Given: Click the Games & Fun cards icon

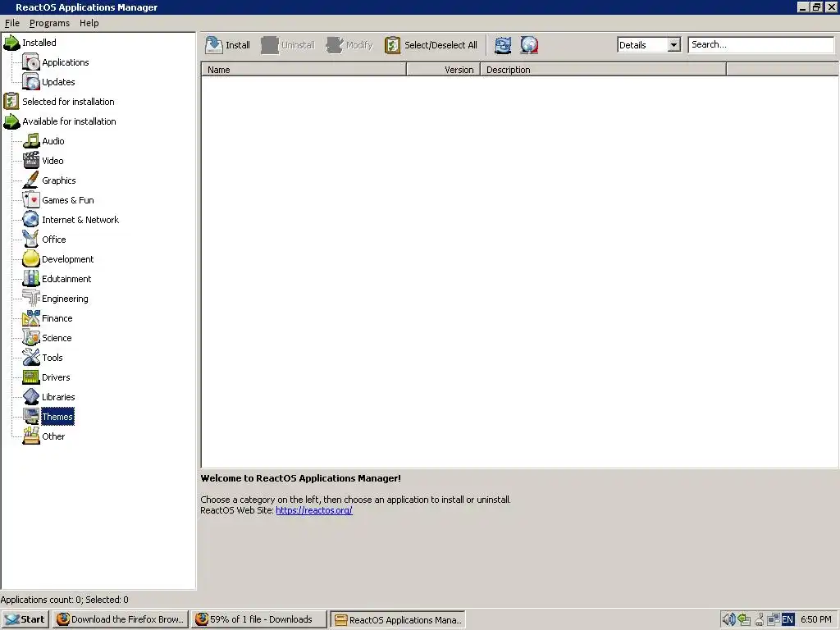Looking at the screenshot, I should tap(31, 200).
